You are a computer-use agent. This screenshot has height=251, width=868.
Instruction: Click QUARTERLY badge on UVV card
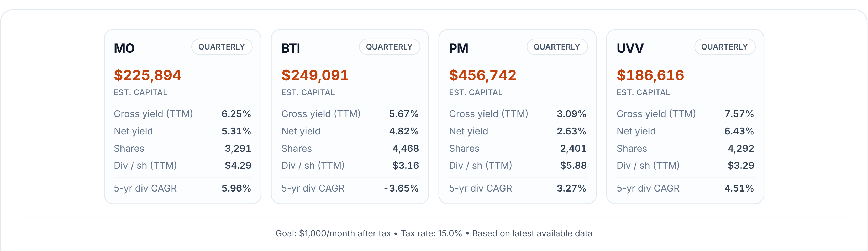(724, 47)
